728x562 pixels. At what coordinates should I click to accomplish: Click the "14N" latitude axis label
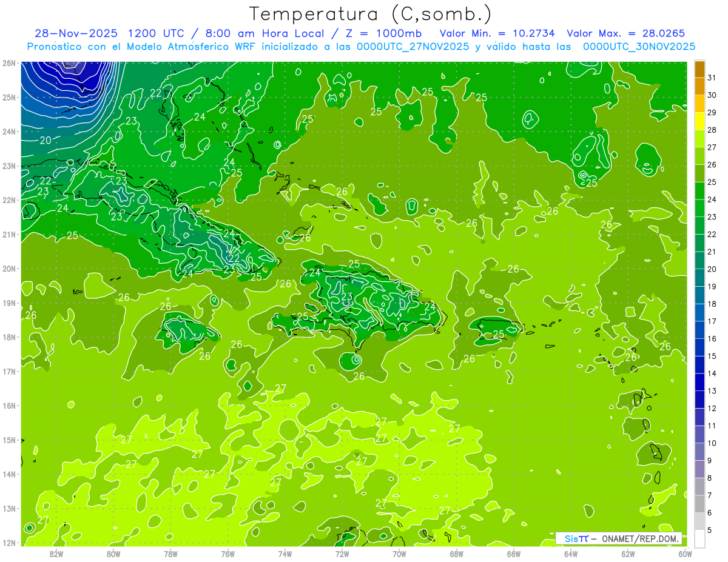click(x=8, y=474)
